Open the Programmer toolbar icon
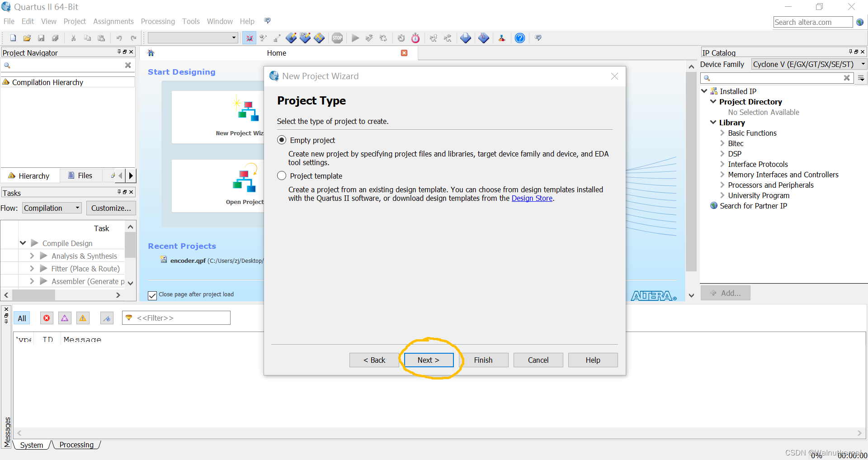 tap(484, 38)
